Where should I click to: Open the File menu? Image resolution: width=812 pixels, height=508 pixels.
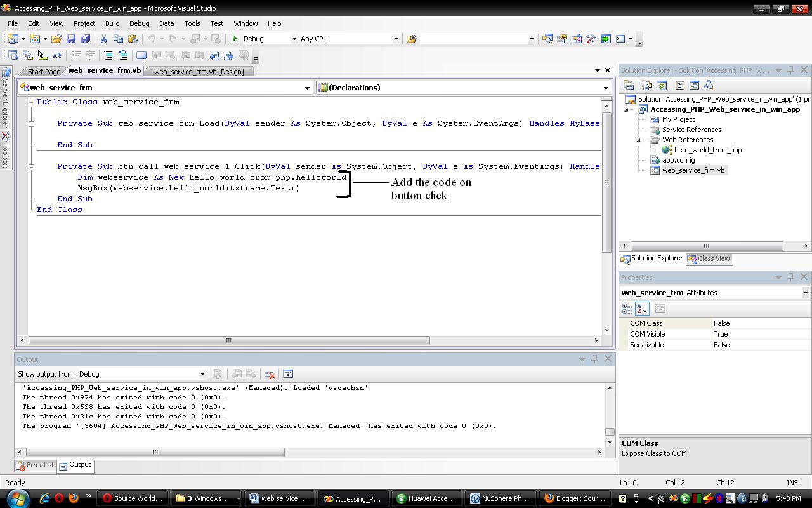click(x=13, y=23)
